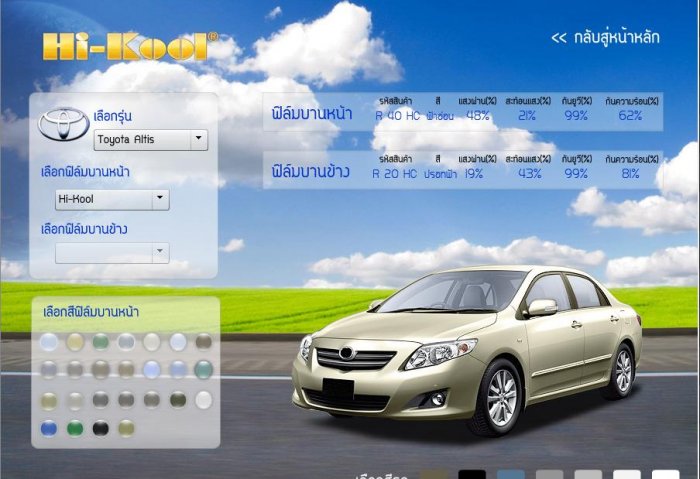Click the 48% light transmission value
The width and height of the screenshot is (700, 479).
click(x=478, y=116)
